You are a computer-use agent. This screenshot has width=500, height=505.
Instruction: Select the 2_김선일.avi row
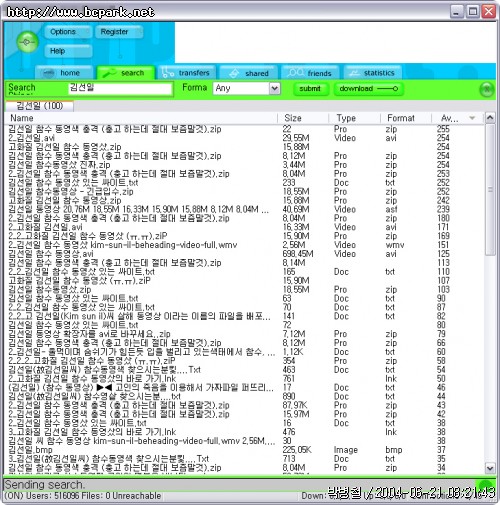[243, 138]
